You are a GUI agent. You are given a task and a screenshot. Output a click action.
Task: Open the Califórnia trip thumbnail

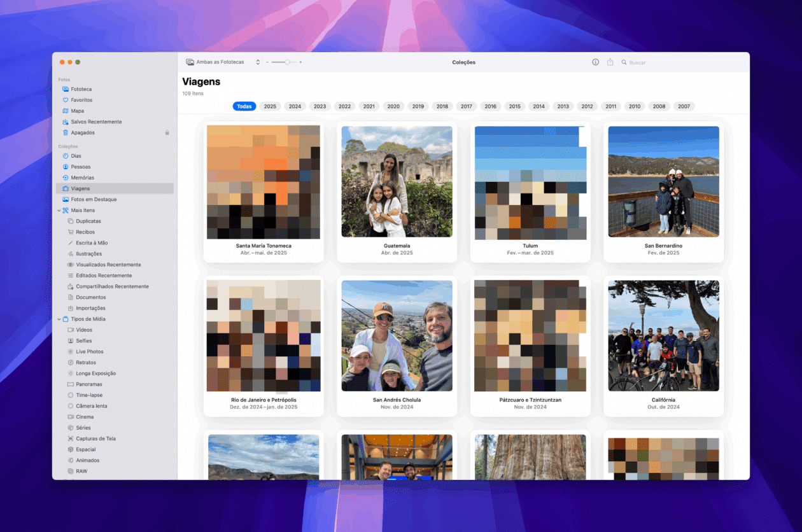pos(663,336)
